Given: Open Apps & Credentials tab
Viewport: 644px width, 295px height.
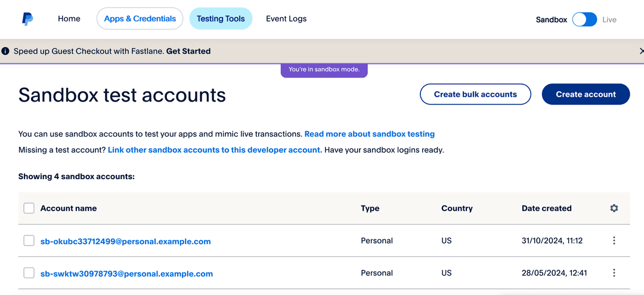Looking at the screenshot, I should pos(140,19).
